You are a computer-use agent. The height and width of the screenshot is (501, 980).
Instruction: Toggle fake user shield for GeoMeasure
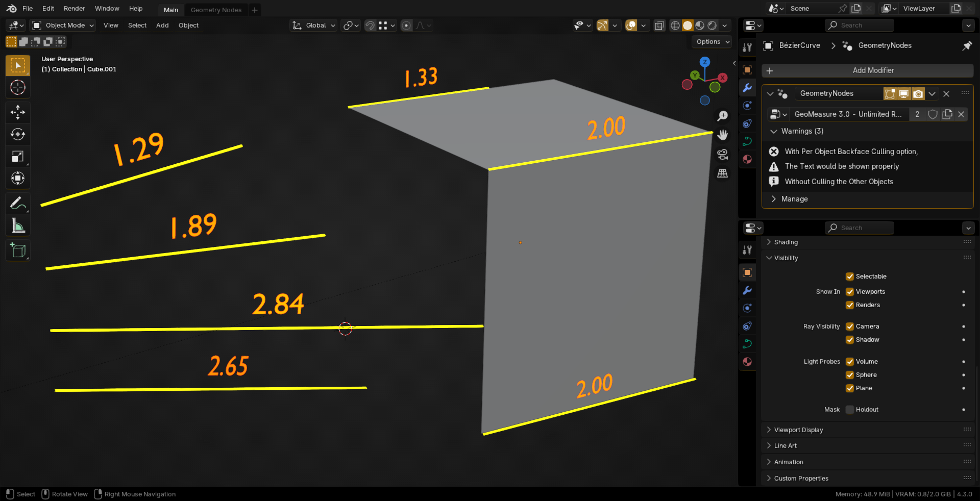click(x=933, y=114)
